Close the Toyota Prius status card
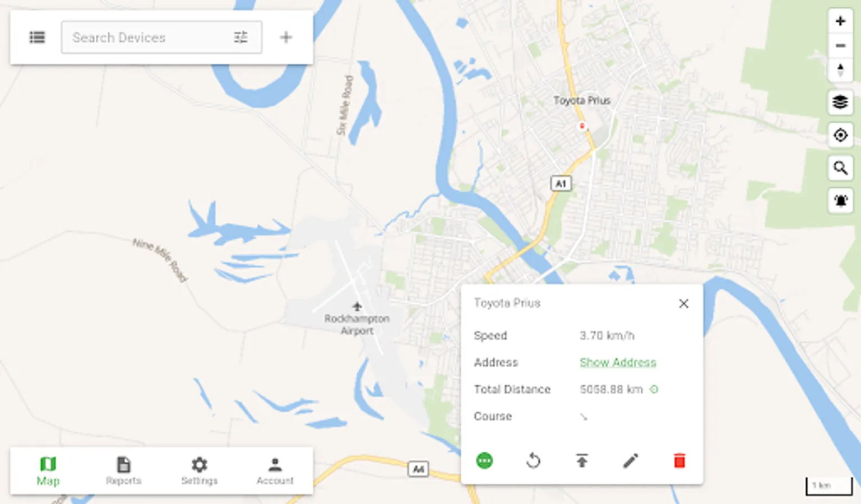The height and width of the screenshot is (504, 861). [x=683, y=304]
